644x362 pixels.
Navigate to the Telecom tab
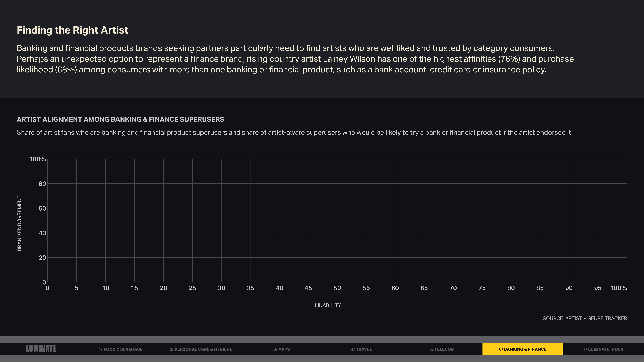point(442,349)
